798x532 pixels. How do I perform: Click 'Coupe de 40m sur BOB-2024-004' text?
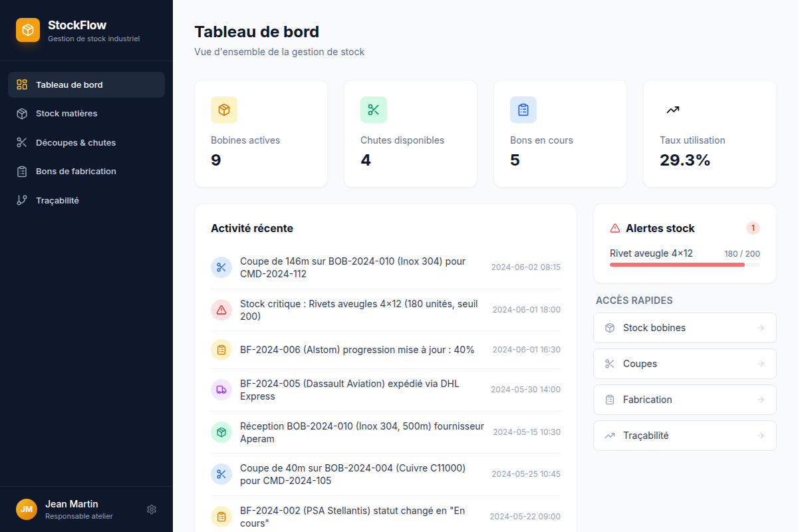[352, 474]
